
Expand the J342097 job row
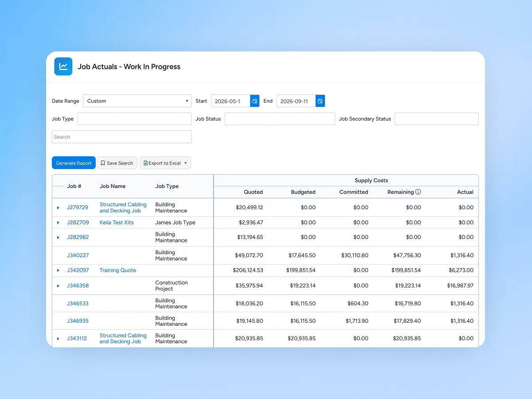coord(58,270)
